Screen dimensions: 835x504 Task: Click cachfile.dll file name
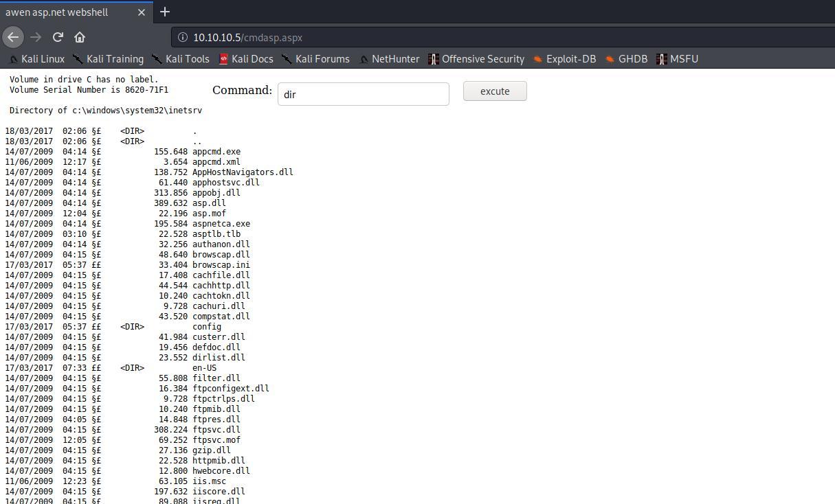point(221,275)
